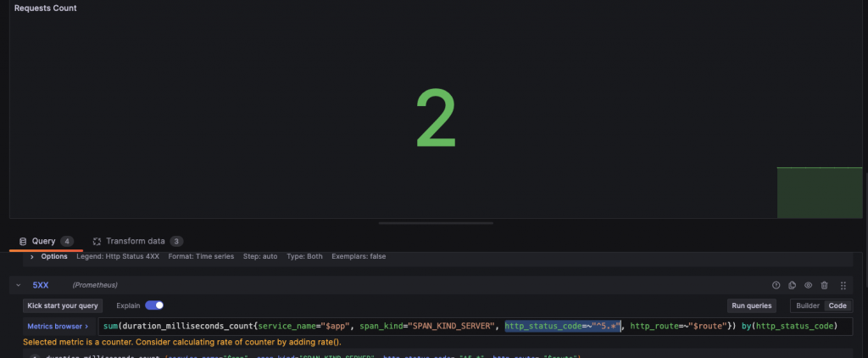
Task: Click the Query count badge 4
Action: point(67,241)
